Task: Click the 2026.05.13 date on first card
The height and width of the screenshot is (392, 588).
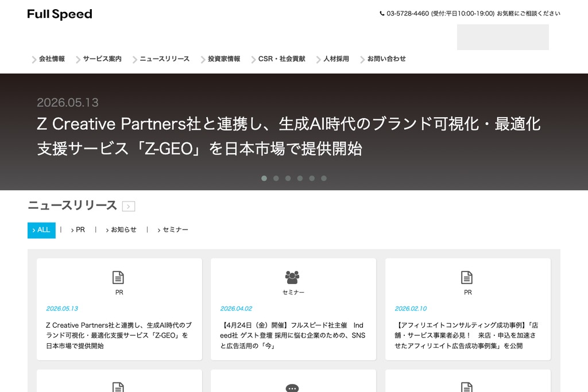Action: pyautogui.click(x=62, y=308)
